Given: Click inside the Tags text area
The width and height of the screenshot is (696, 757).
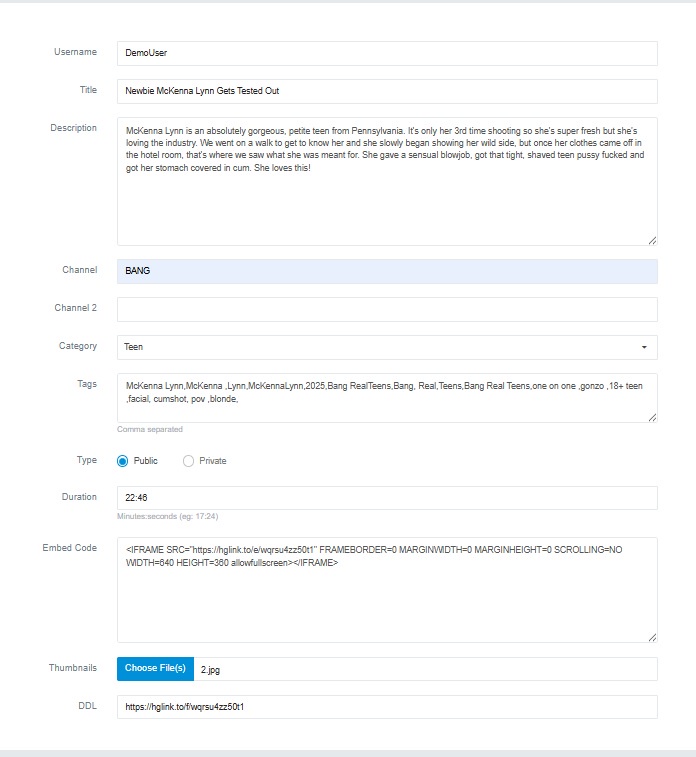Looking at the screenshot, I should point(387,398).
